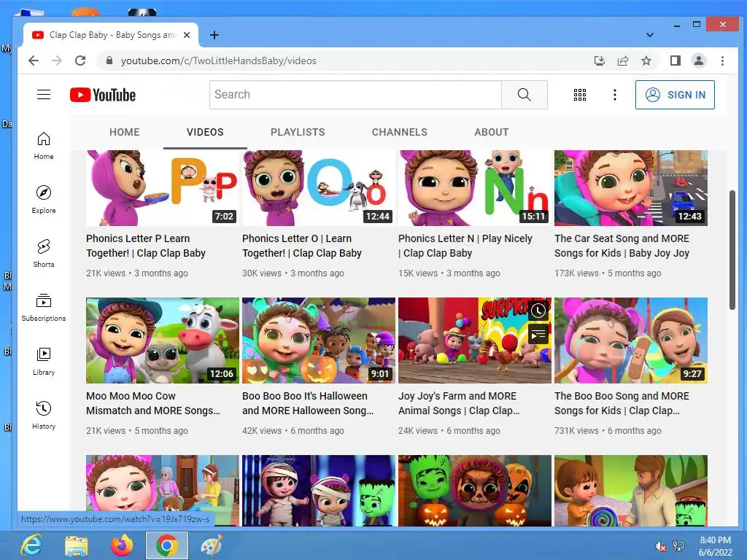Screen dimensions: 747x560
Task: Click Boo Boo Halloween thumbnail with 9:01
Action: (319, 341)
